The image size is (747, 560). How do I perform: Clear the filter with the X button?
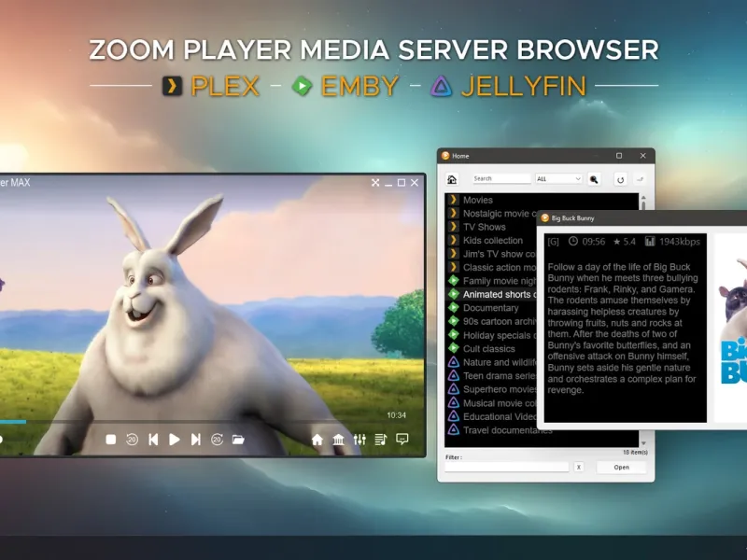pyautogui.click(x=578, y=468)
